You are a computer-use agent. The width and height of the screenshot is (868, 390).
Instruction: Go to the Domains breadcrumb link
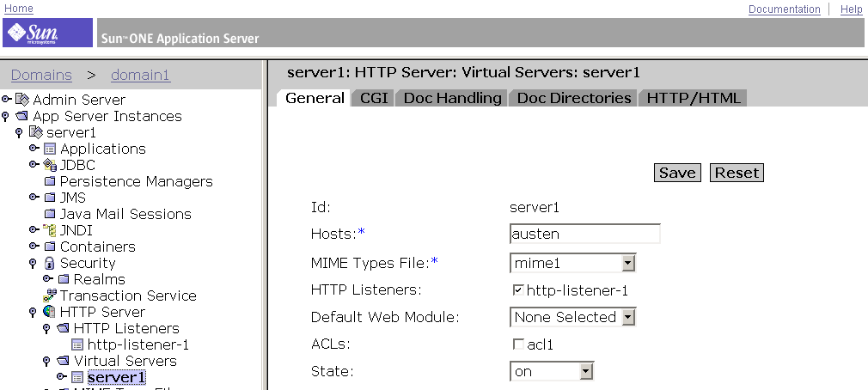coord(41,75)
